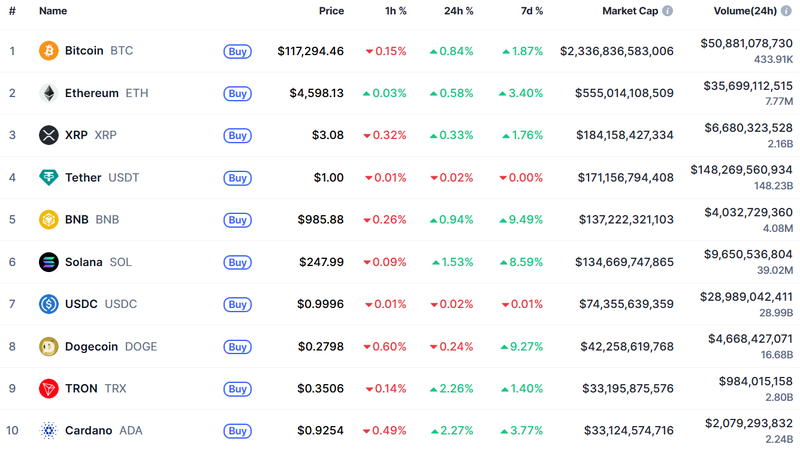Click the Tether logo icon

[48, 177]
